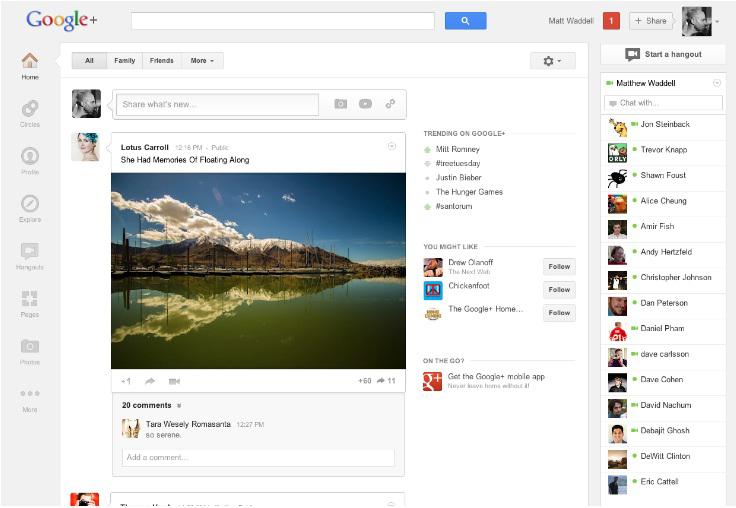Chat with DeWitt Clinton
This screenshot has height=508, width=736.
(x=663, y=460)
